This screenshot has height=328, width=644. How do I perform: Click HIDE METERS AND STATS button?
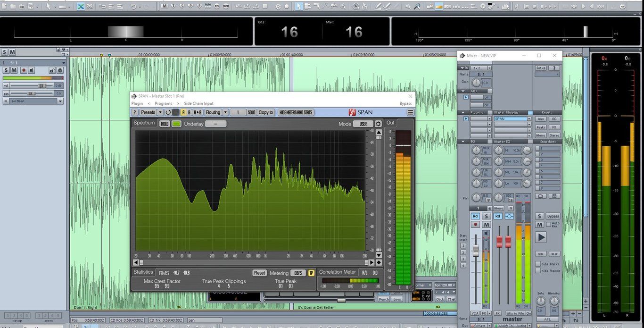point(296,112)
